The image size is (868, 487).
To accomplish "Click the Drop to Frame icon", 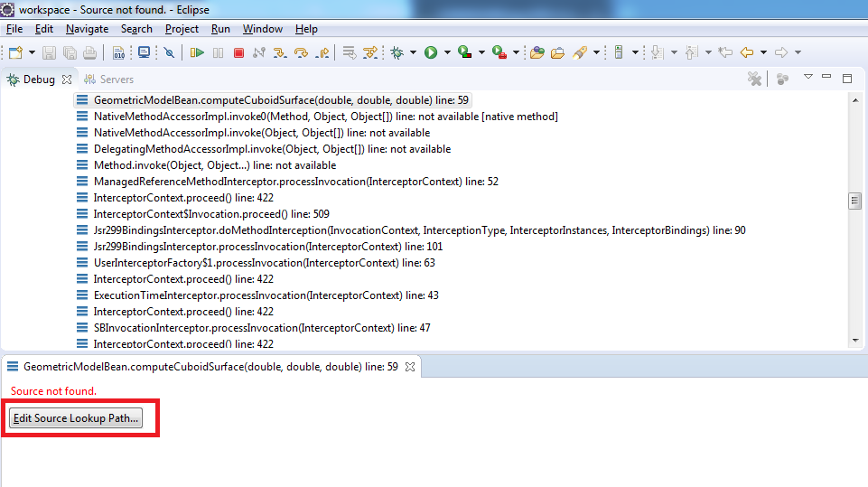I will pyautogui.click(x=350, y=52).
